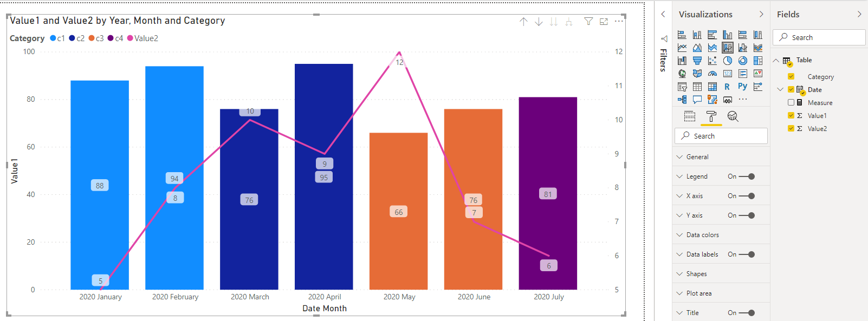Select the Decomposition tree visual

[x=682, y=100]
